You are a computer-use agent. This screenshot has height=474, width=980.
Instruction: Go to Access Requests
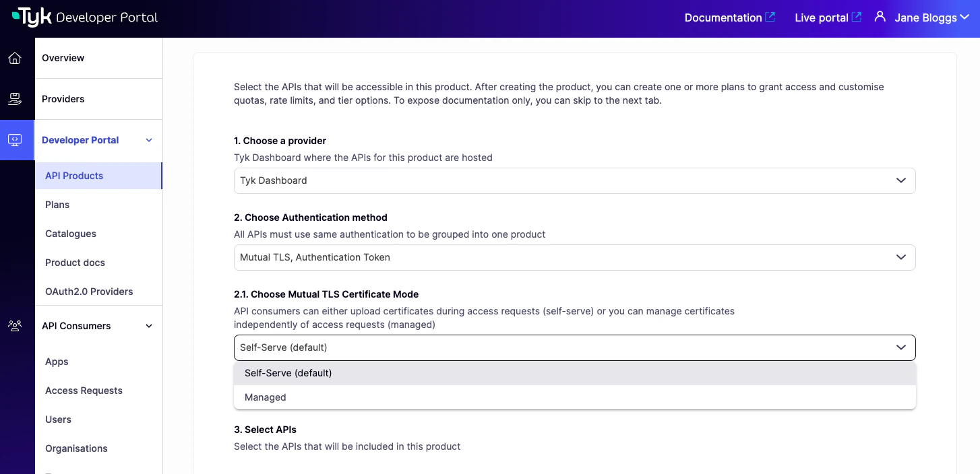[x=84, y=391]
